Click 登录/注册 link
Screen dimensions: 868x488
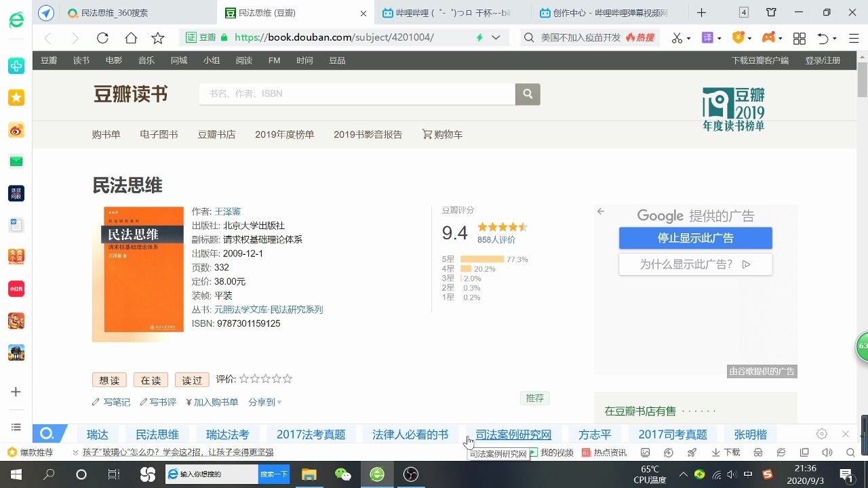click(x=823, y=60)
